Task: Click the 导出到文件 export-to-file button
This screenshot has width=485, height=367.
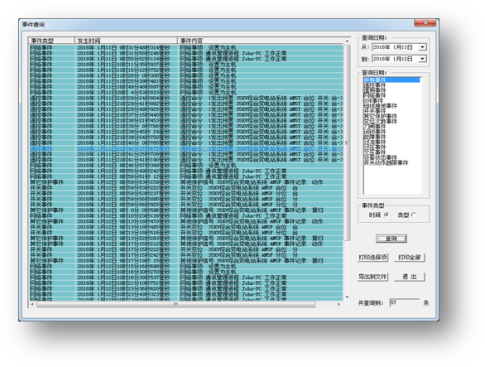Action: tap(373, 277)
